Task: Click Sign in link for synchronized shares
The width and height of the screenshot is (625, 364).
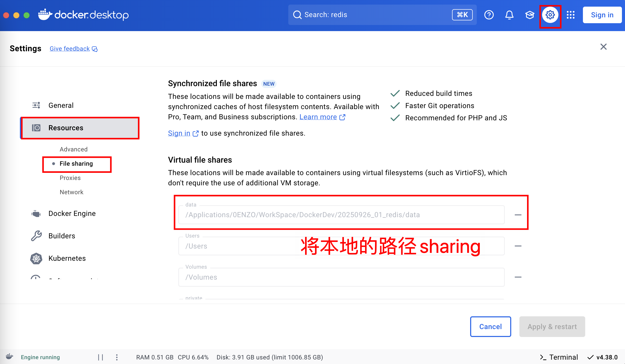Action: 179,133
